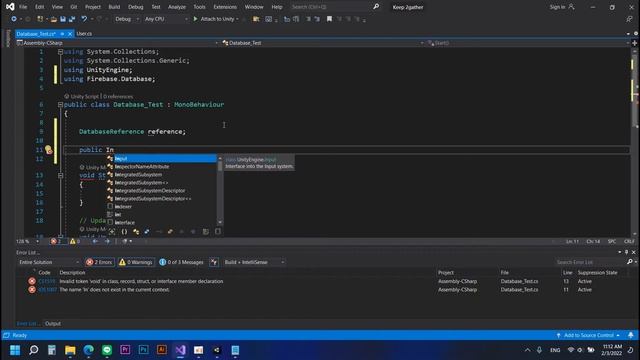Click the search magnifier icon in title bar
640x360 pixels.
(x=376, y=7)
